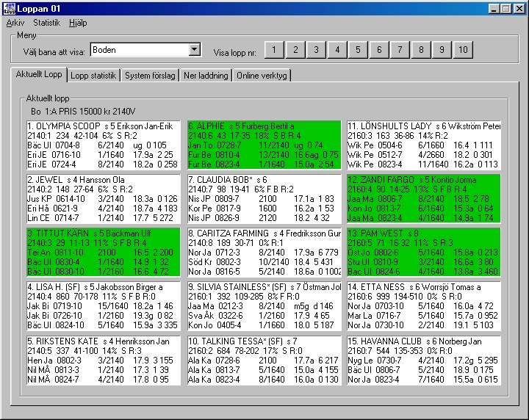Click race header Bo 1:A PRIS 15000 kr

pyautogui.click(x=83, y=111)
